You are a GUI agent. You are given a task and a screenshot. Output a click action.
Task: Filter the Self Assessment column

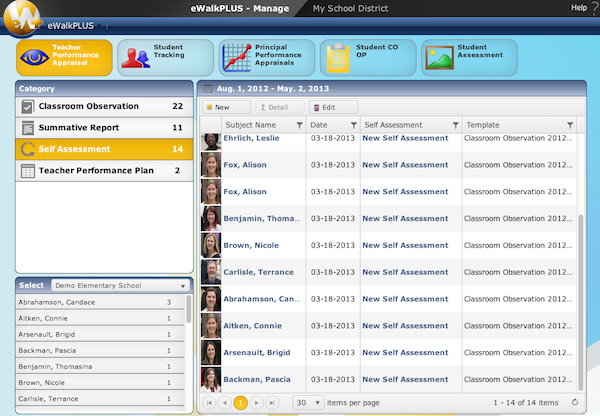[x=456, y=125]
